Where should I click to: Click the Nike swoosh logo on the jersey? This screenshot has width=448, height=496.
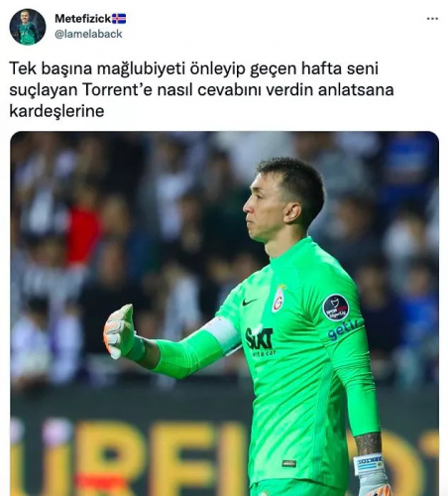click(249, 302)
